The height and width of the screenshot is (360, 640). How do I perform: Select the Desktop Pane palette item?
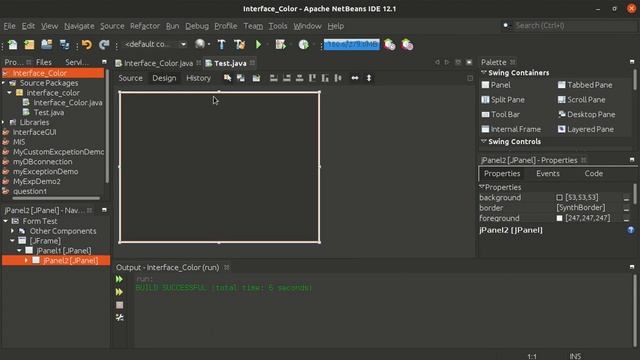[587, 114]
